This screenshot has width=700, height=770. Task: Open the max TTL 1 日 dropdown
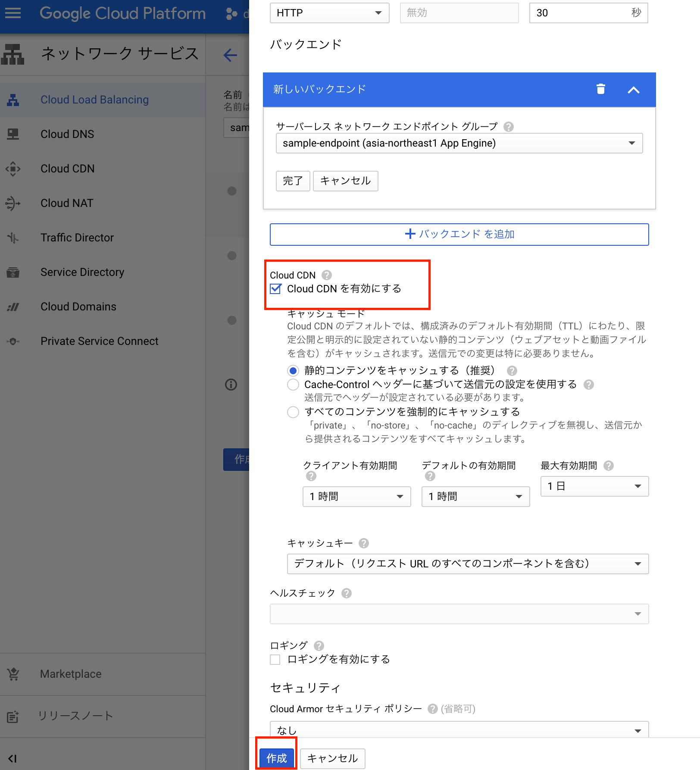tap(595, 486)
